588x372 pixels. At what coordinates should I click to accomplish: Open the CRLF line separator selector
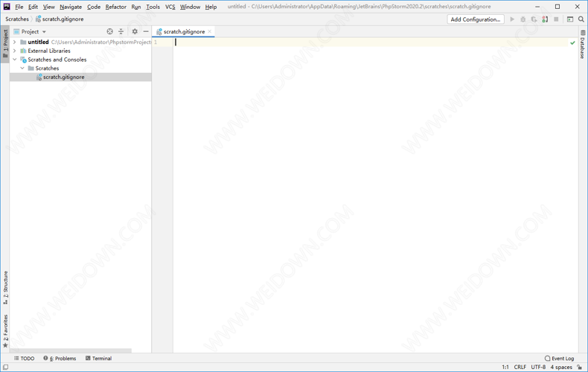point(520,367)
